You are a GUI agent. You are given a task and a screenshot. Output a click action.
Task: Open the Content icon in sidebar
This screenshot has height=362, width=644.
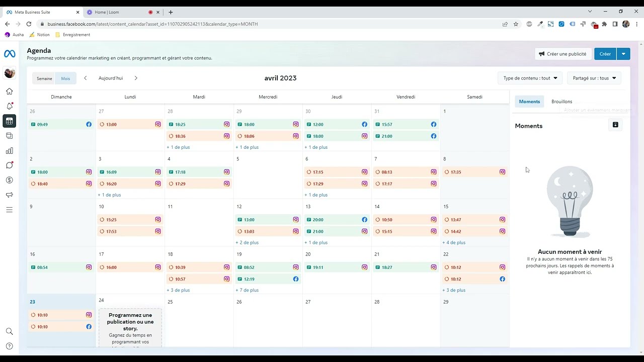(9, 136)
